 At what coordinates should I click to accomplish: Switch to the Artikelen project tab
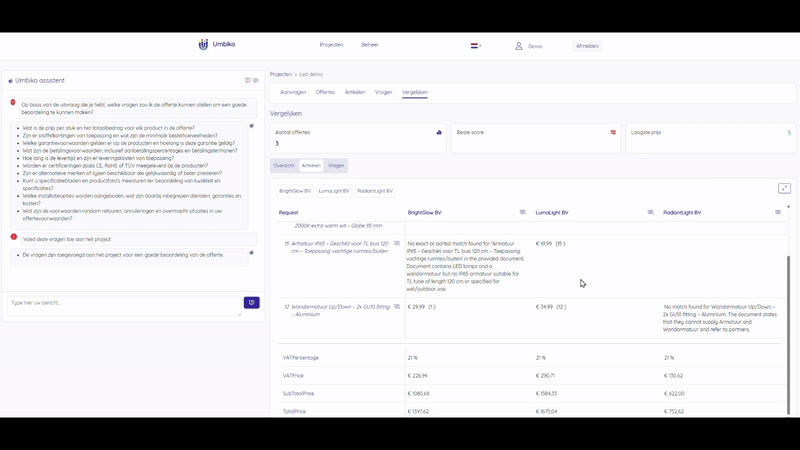355,92
